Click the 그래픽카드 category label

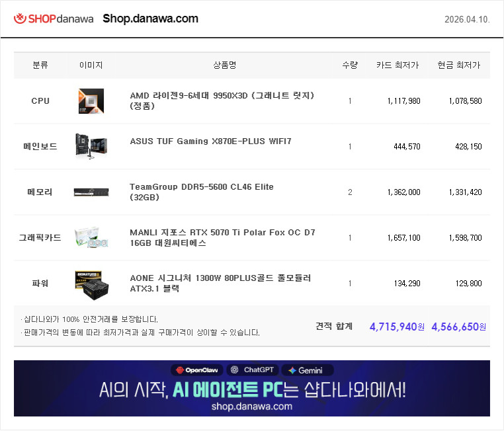pyautogui.click(x=40, y=238)
